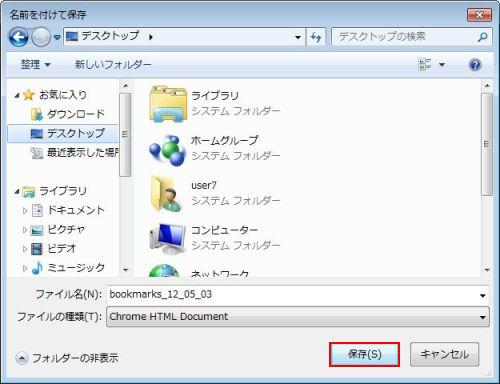Select the コンピューター icon in file list
Image resolution: width=500 pixels, height=384 pixels.
click(167, 239)
